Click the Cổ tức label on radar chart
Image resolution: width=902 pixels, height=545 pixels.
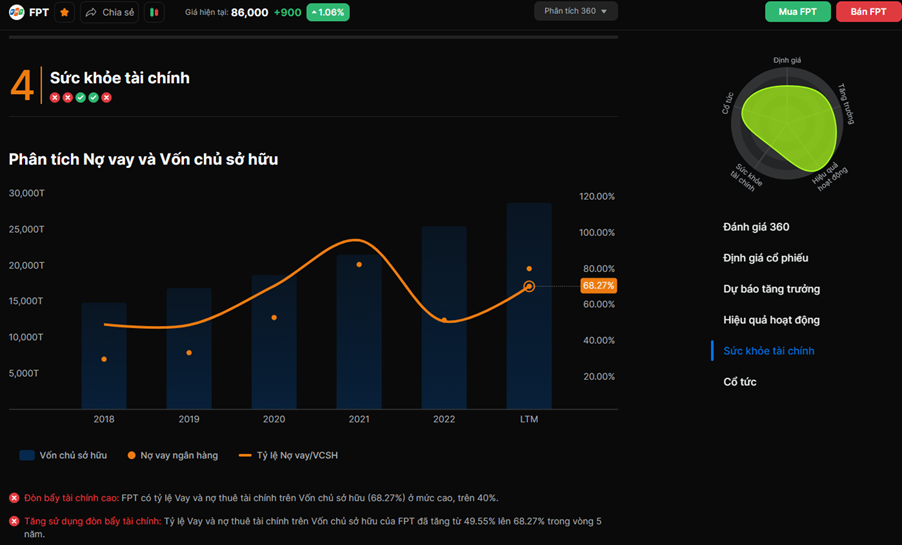coord(728,103)
